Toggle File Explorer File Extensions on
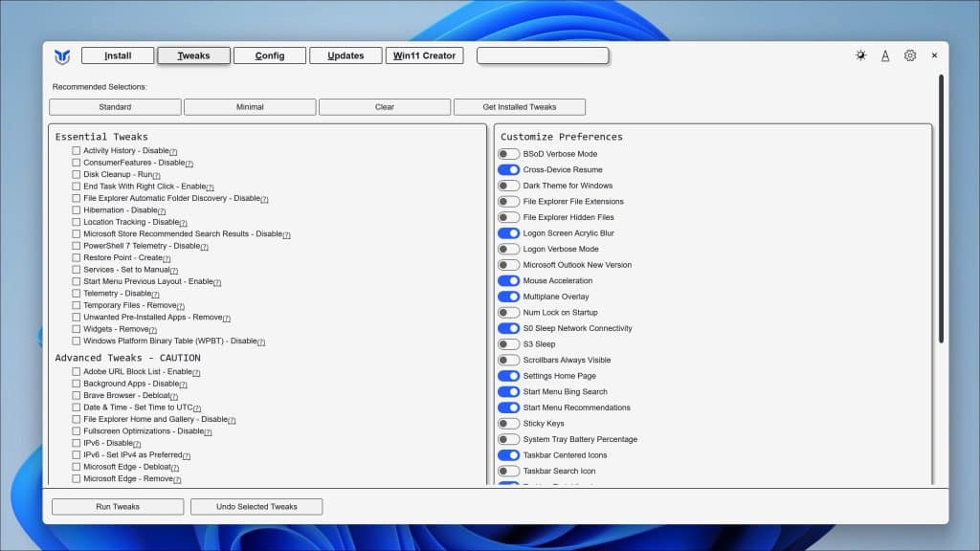Image resolution: width=980 pixels, height=551 pixels. 509,201
